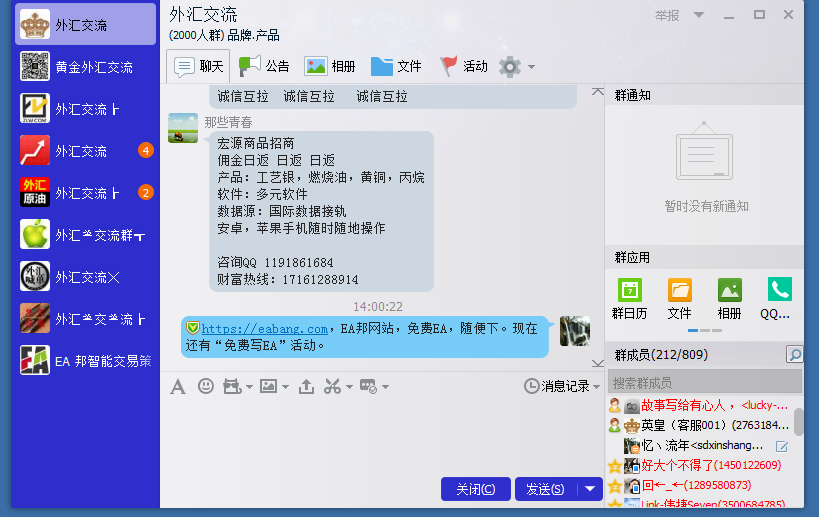Image resolution: width=819 pixels, height=517 pixels.
Task: Open the 外汇交流 chat with ZLW.COM avatar
Action: click(85, 109)
